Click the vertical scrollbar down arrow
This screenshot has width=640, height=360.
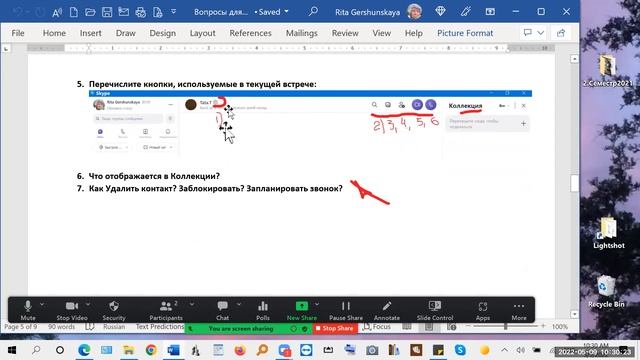[x=575, y=314]
